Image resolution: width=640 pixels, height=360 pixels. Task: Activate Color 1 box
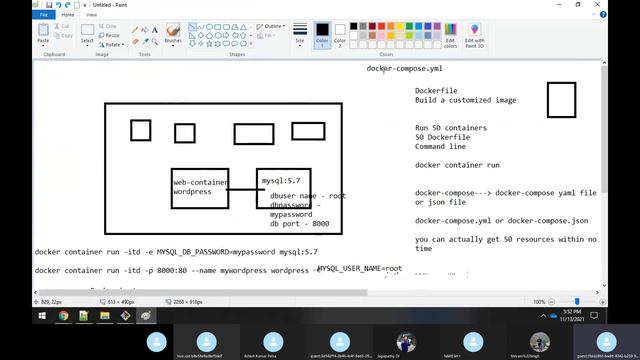pos(322,35)
